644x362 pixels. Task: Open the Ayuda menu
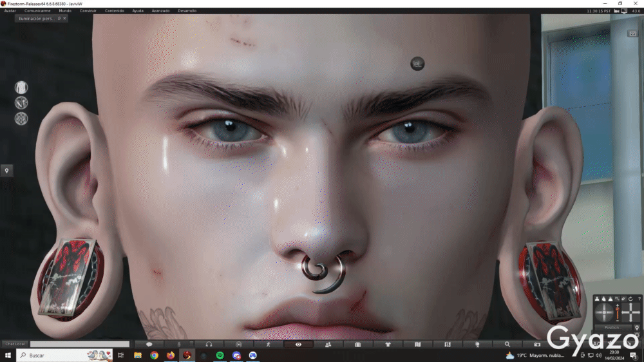138,11
